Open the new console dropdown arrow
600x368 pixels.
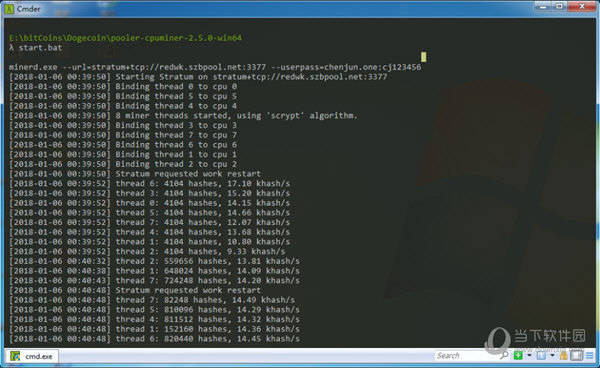click(x=529, y=355)
